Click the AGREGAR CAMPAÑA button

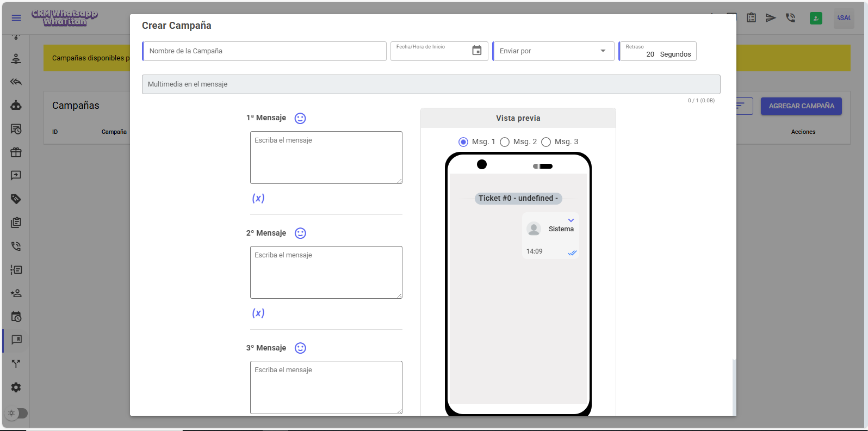coord(801,106)
